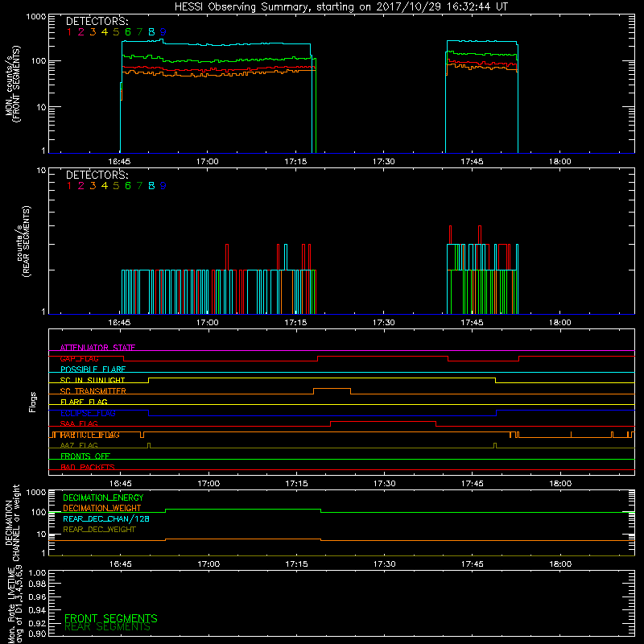Click the FLARE_FLAG label
The image size is (644, 644).
click(x=84, y=402)
